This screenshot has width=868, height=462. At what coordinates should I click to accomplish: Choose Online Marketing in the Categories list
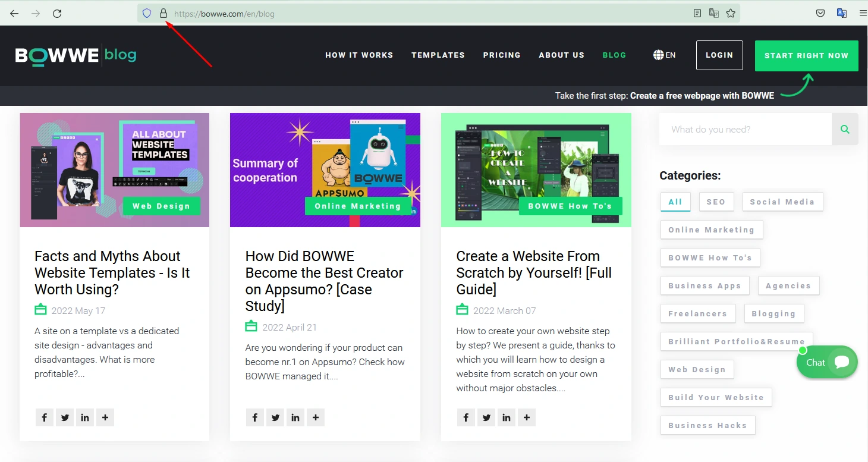click(x=712, y=230)
